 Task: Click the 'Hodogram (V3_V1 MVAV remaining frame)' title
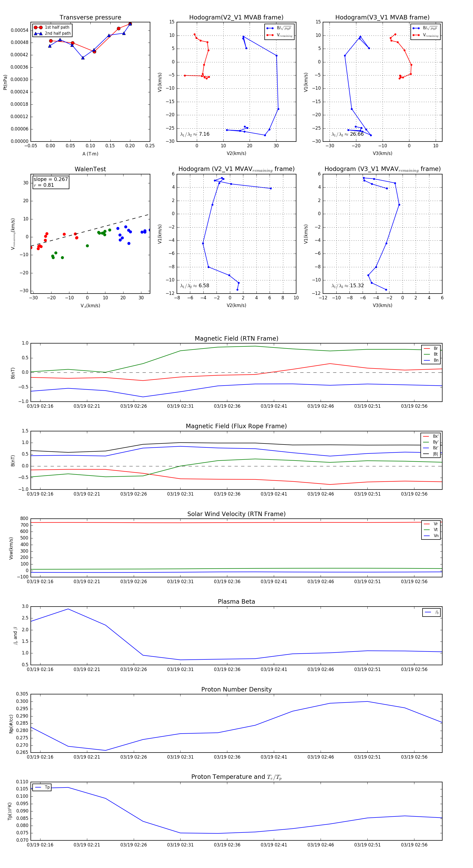point(382,169)
